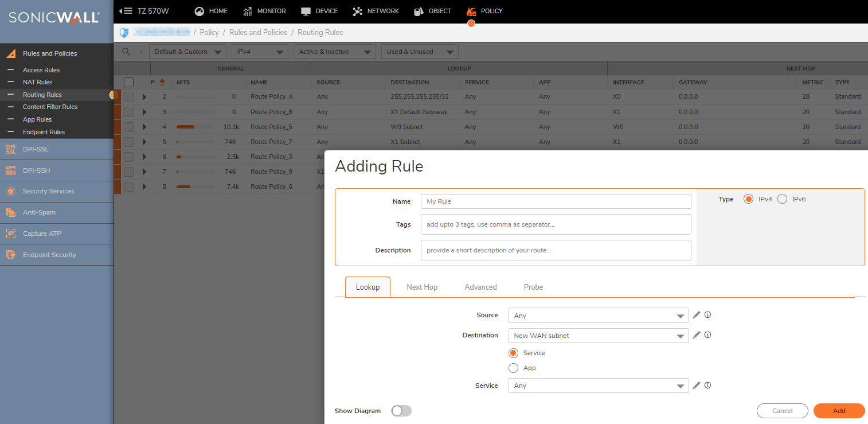Open the HOME gauge icon

click(200, 11)
